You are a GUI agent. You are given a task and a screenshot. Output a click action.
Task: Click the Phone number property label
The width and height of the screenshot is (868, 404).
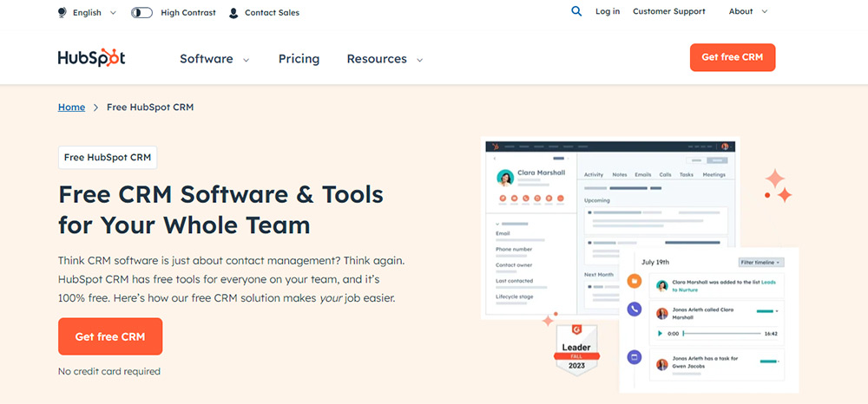coord(514,250)
